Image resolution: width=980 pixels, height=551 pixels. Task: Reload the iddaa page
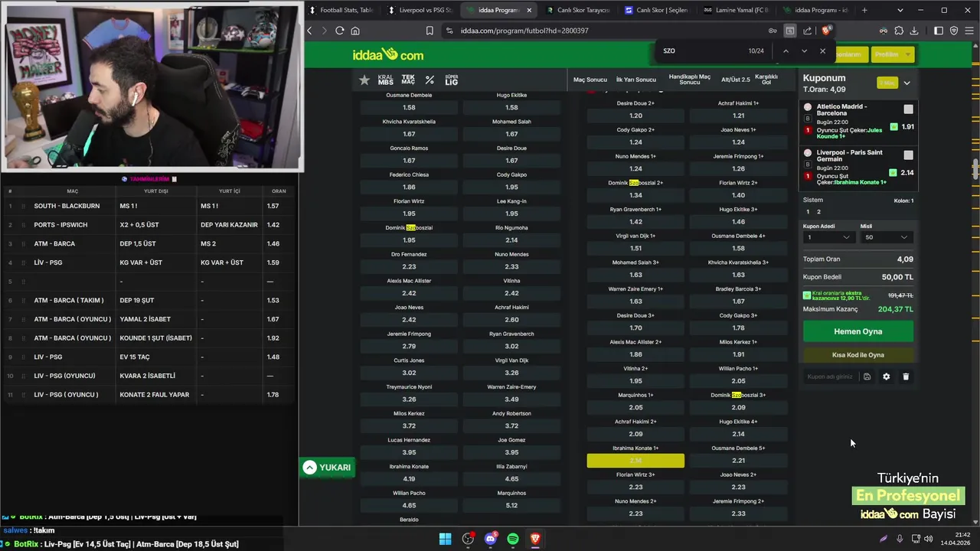tap(340, 31)
